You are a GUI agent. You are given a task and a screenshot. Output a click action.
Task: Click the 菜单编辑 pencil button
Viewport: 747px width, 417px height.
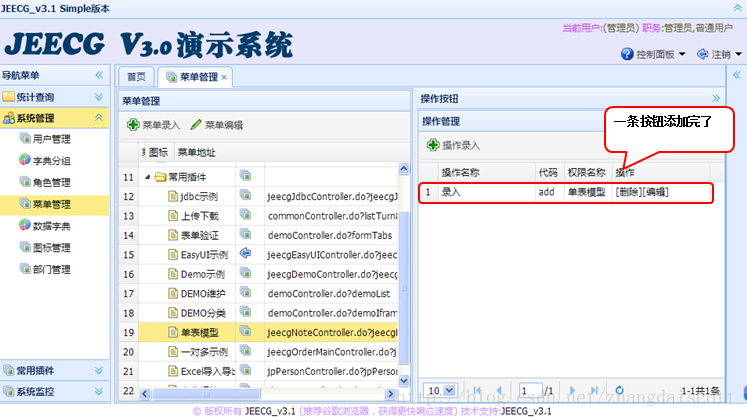217,125
